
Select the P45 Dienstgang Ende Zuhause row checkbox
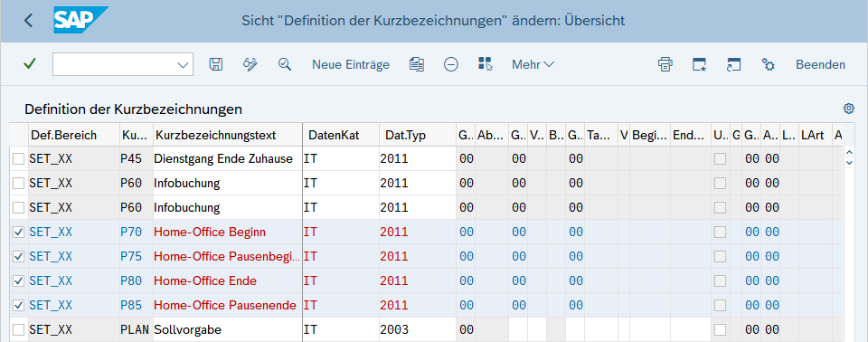pos(19,159)
